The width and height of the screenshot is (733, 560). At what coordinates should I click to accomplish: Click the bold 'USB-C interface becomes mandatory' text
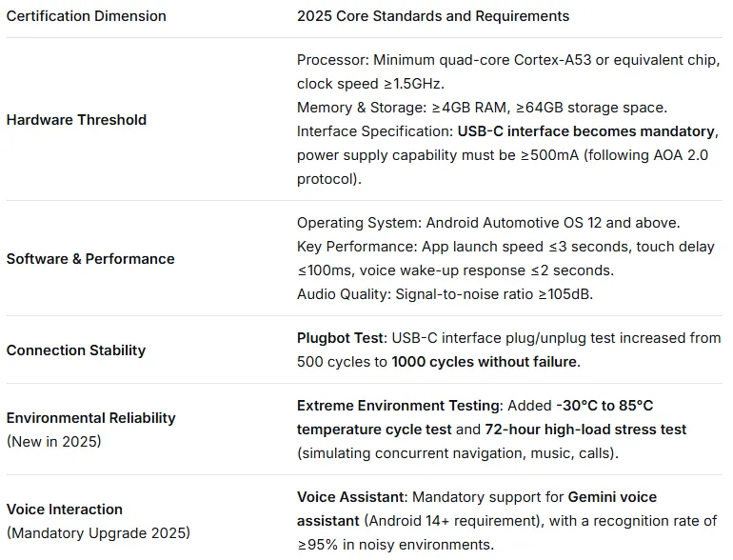[585, 131]
